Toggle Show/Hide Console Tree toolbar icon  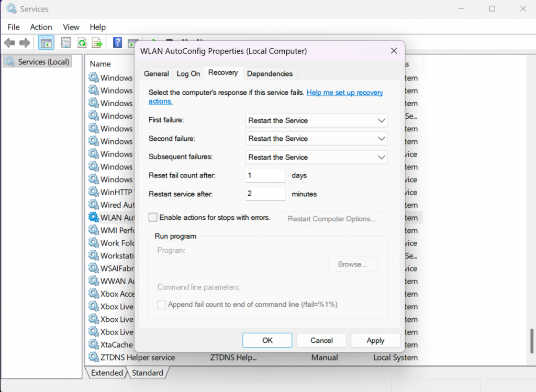46,43
